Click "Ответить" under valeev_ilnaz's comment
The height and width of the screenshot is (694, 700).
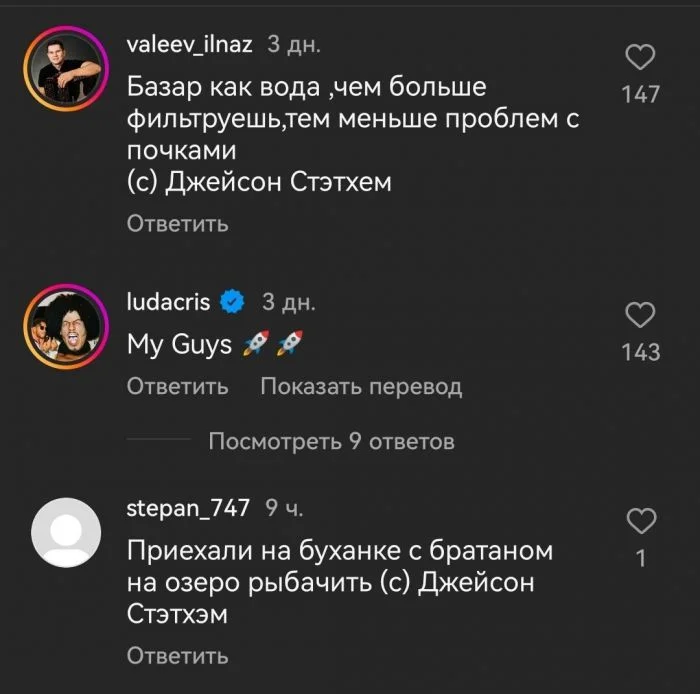177,224
